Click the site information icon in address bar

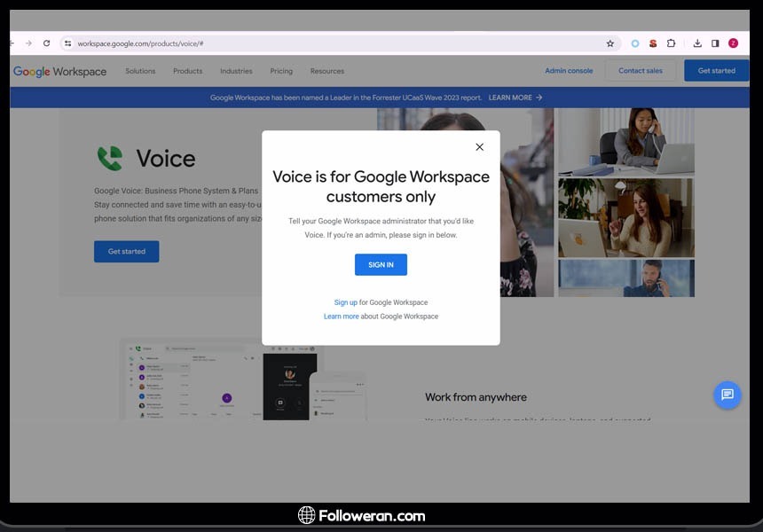point(67,43)
